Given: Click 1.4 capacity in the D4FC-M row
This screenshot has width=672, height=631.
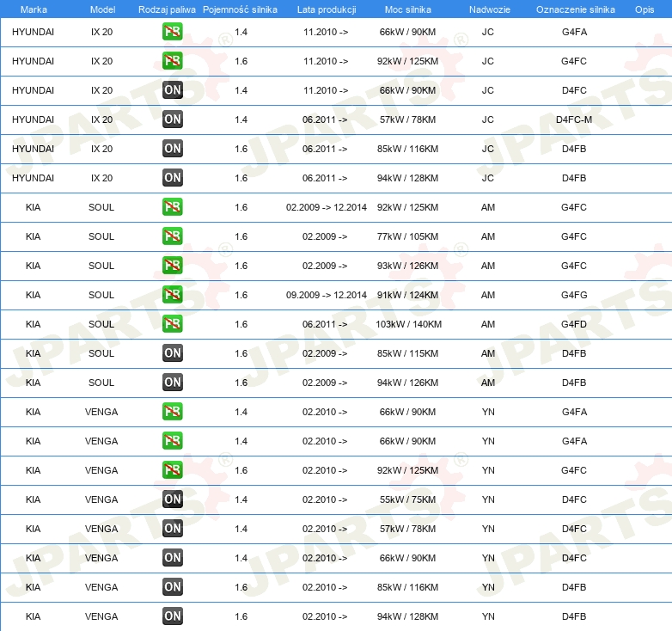Looking at the screenshot, I should tap(241, 119).
